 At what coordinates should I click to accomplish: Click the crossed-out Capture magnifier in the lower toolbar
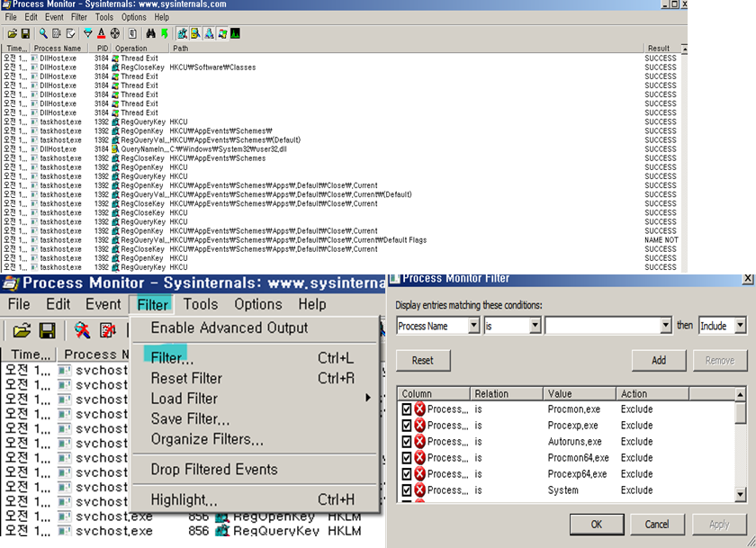(82, 330)
